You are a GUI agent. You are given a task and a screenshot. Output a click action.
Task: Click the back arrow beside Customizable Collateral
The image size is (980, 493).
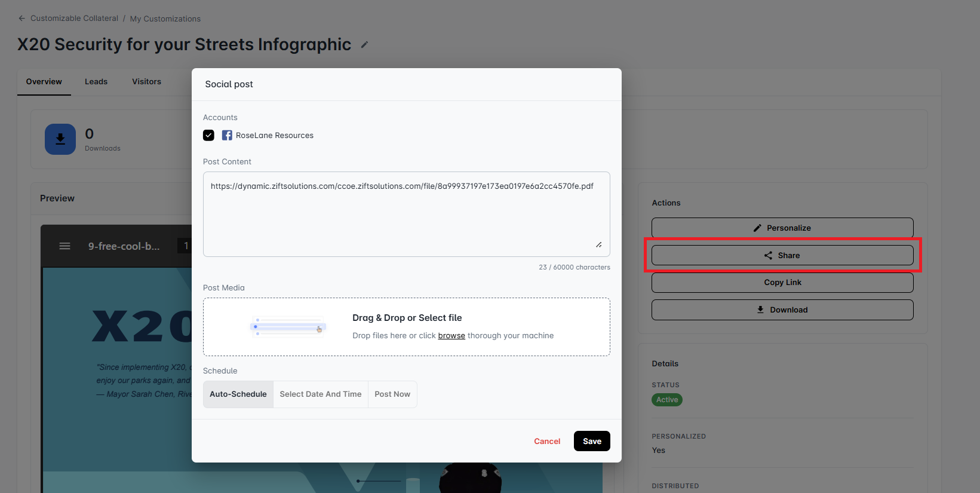click(x=22, y=19)
